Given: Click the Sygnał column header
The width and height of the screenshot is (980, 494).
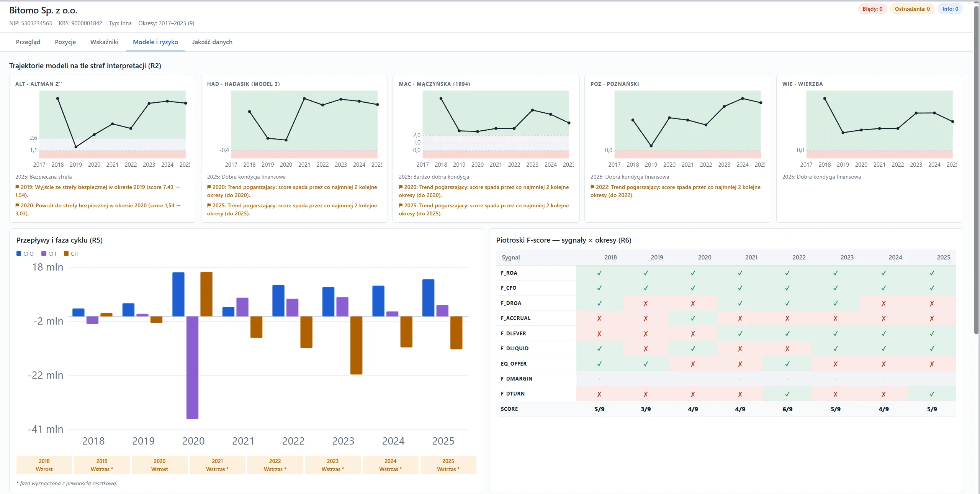Looking at the screenshot, I should pos(511,258).
